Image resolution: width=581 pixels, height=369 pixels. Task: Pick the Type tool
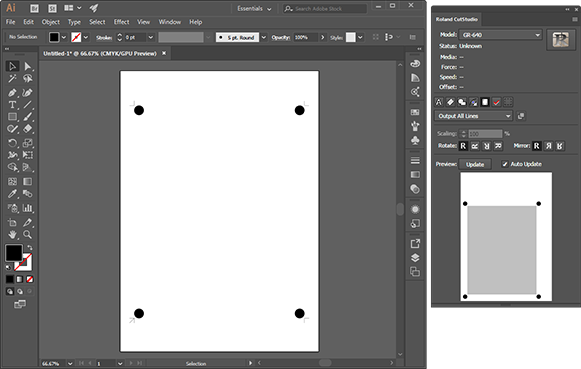tap(12, 105)
